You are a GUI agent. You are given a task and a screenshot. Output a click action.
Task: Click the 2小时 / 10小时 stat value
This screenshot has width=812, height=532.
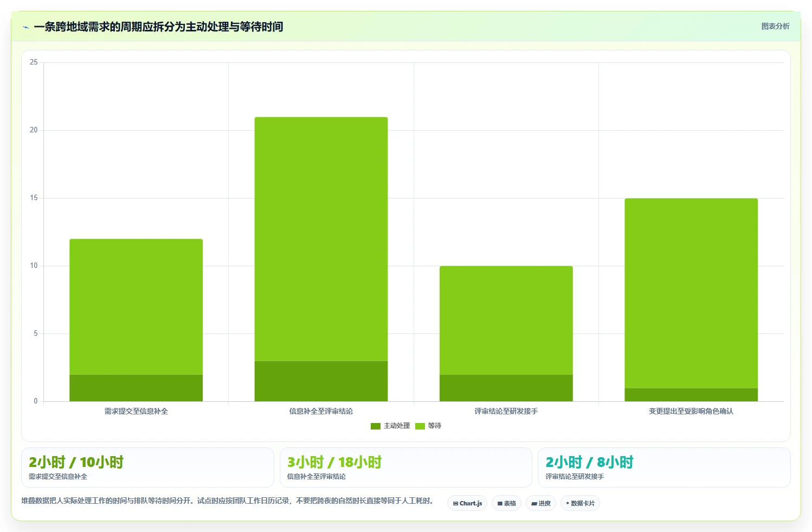click(x=76, y=462)
